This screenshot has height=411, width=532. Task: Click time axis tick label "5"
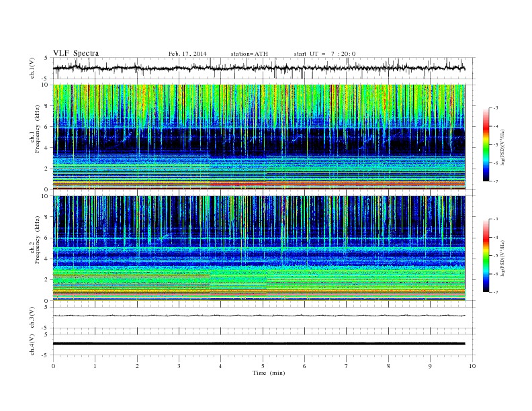(263, 366)
